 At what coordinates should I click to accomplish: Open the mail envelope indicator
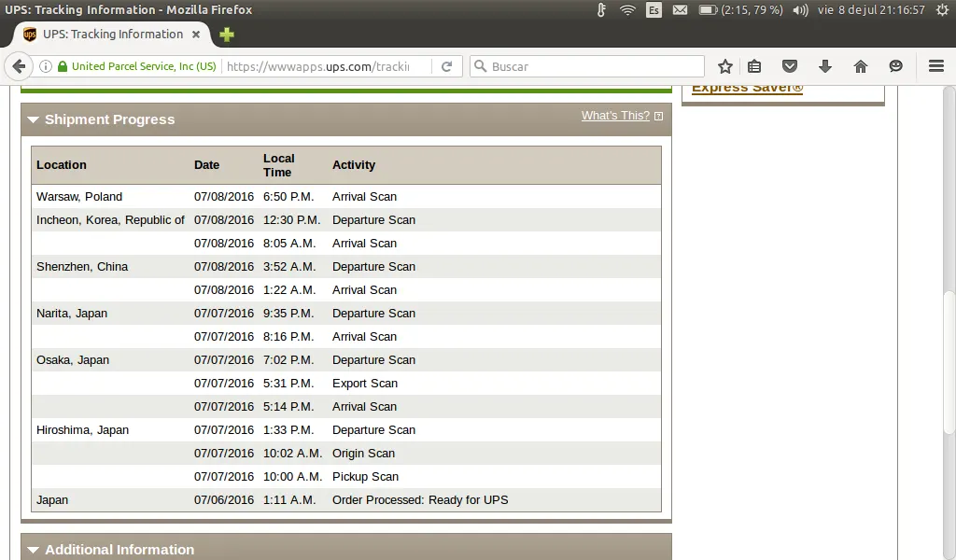point(680,9)
